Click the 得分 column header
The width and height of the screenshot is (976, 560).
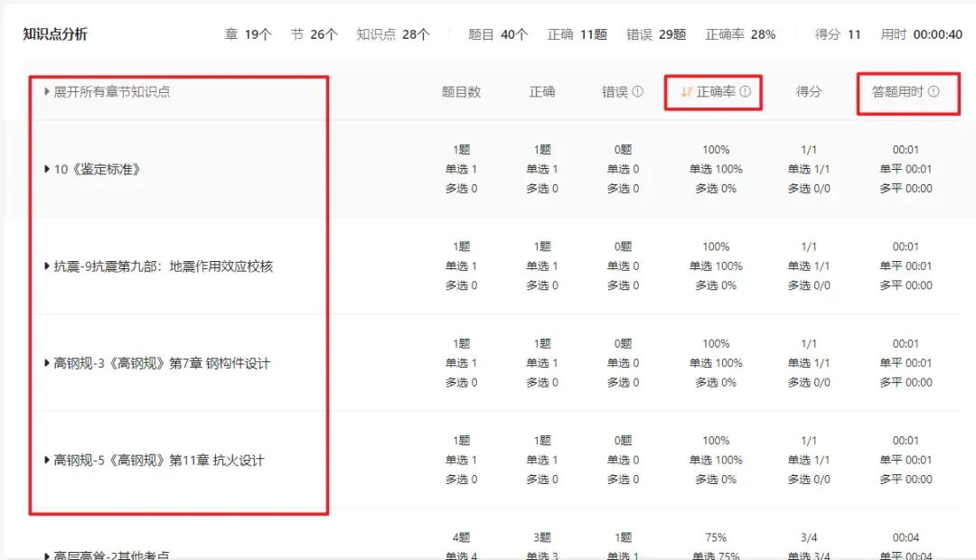(x=809, y=91)
